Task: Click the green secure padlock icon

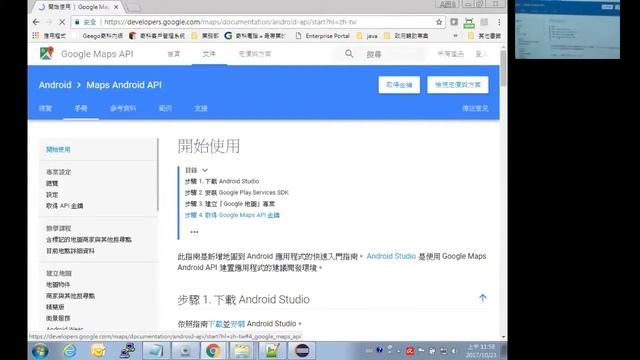Action: tap(77, 22)
